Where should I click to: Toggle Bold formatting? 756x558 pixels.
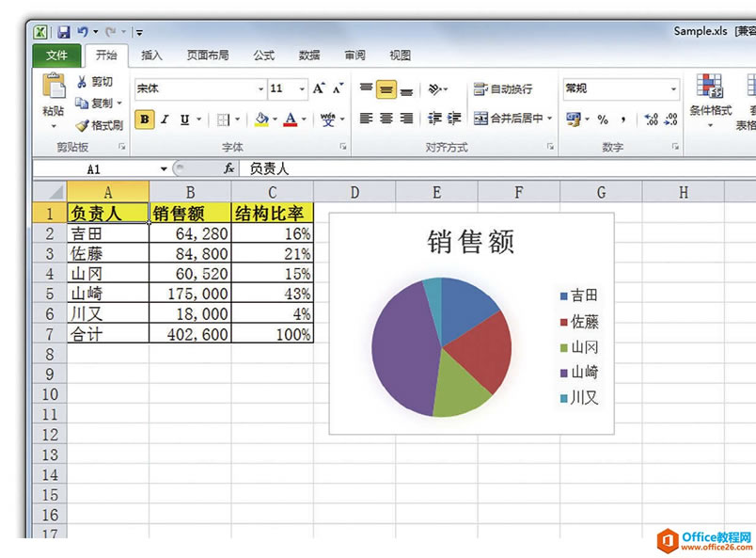click(x=145, y=120)
